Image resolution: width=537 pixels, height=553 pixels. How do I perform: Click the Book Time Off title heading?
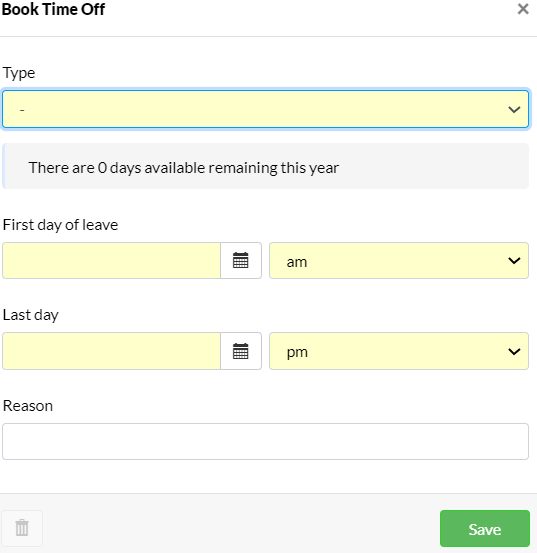pyautogui.click(x=53, y=9)
